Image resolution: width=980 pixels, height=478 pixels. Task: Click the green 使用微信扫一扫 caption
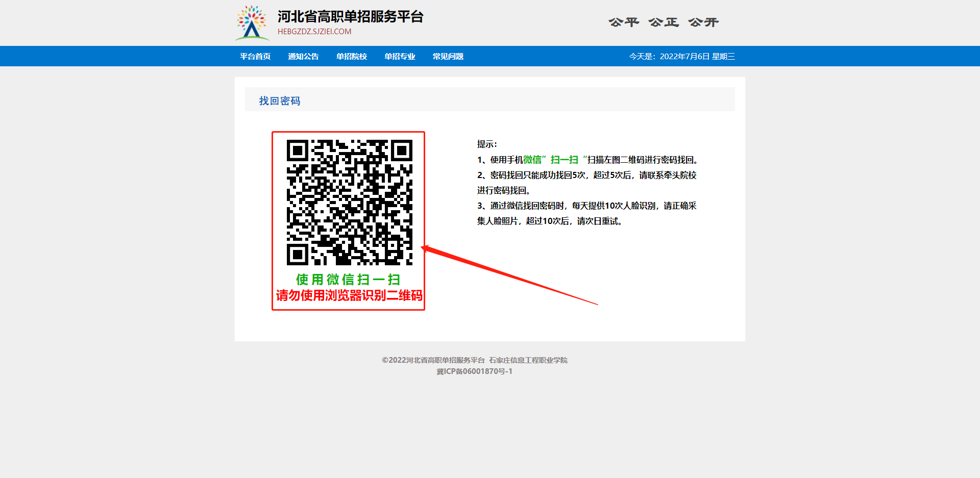pos(348,280)
